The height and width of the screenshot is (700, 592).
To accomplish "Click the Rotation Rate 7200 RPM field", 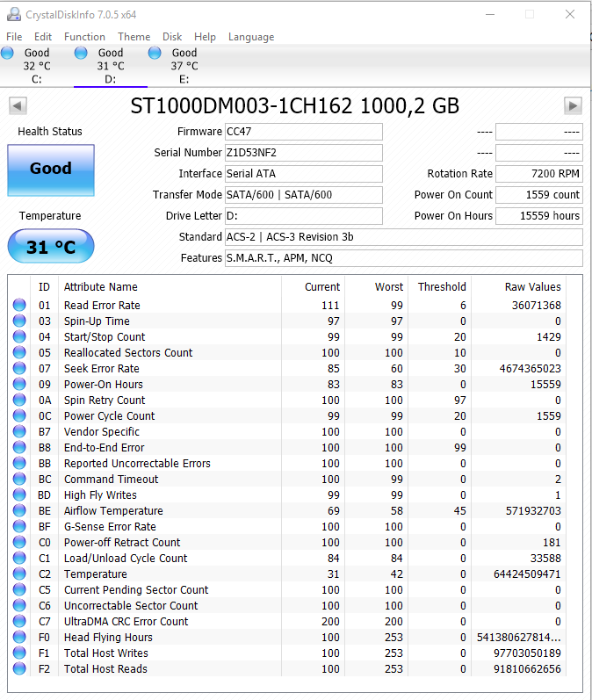I will 539,174.
